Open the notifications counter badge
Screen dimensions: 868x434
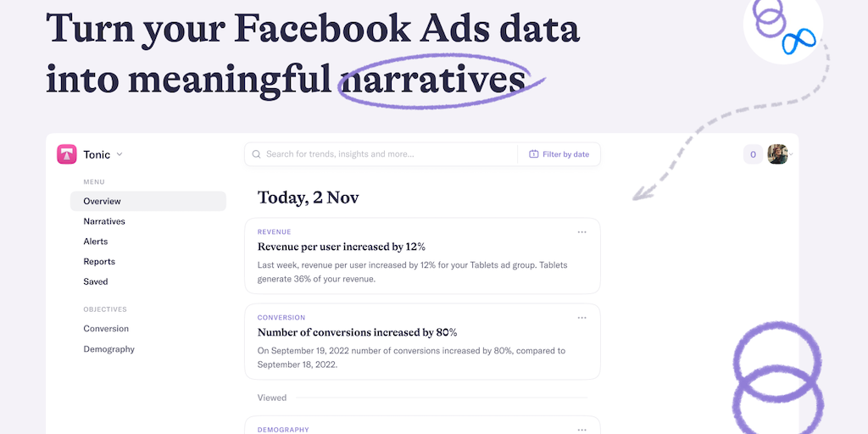(x=753, y=154)
